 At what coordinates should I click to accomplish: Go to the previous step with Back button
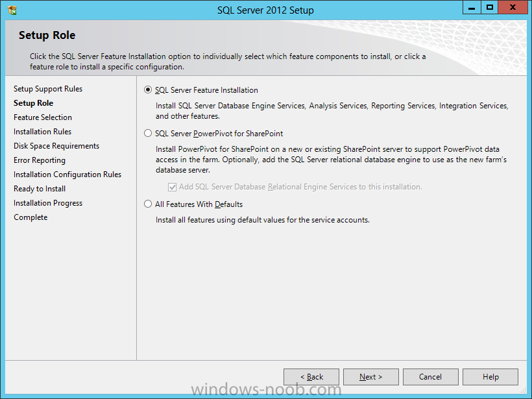311,376
